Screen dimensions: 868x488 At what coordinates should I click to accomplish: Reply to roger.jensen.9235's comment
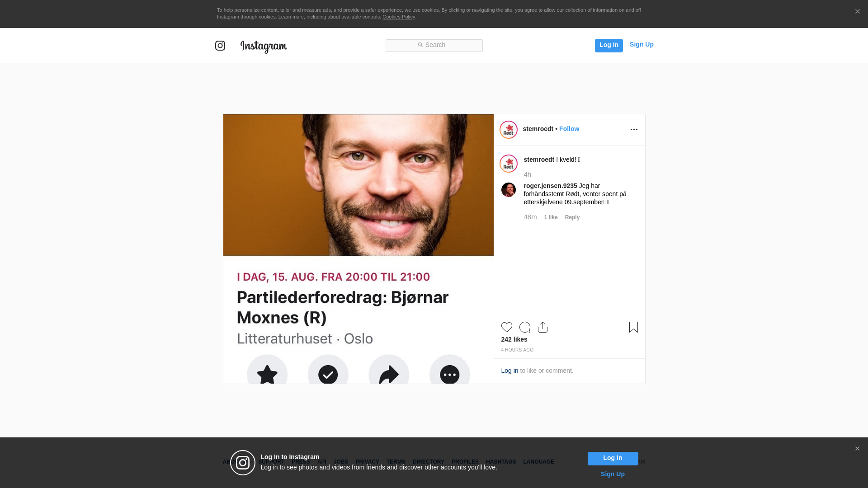click(572, 217)
